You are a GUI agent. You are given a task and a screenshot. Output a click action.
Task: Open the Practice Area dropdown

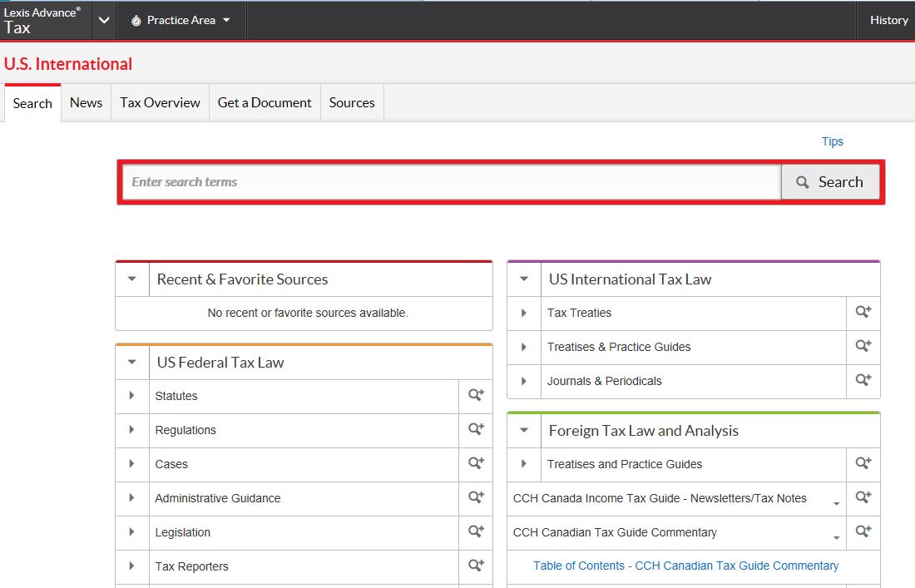click(x=181, y=21)
